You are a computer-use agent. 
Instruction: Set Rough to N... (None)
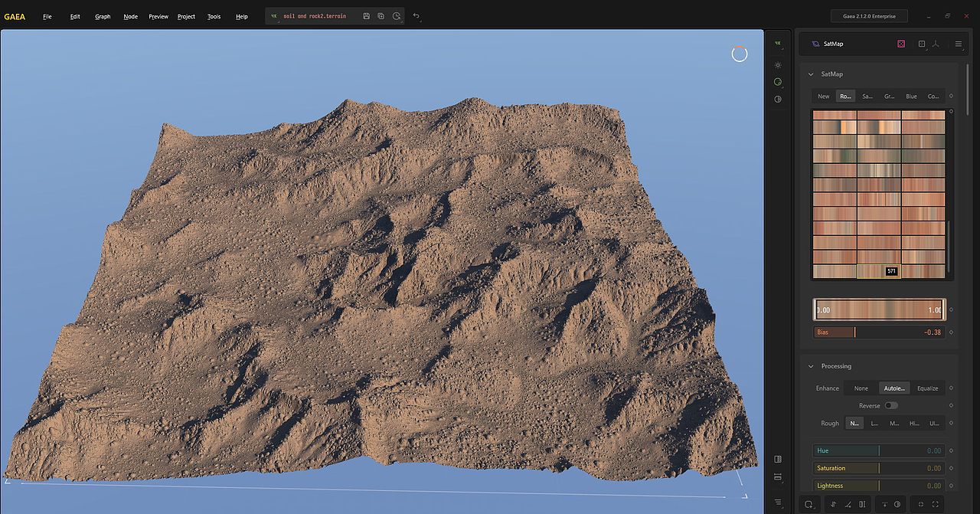pos(854,423)
